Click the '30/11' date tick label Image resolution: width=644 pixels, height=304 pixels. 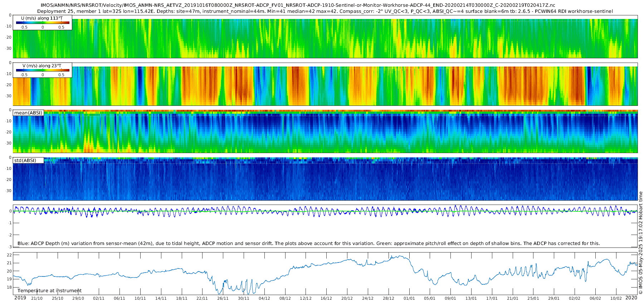tap(244, 299)
